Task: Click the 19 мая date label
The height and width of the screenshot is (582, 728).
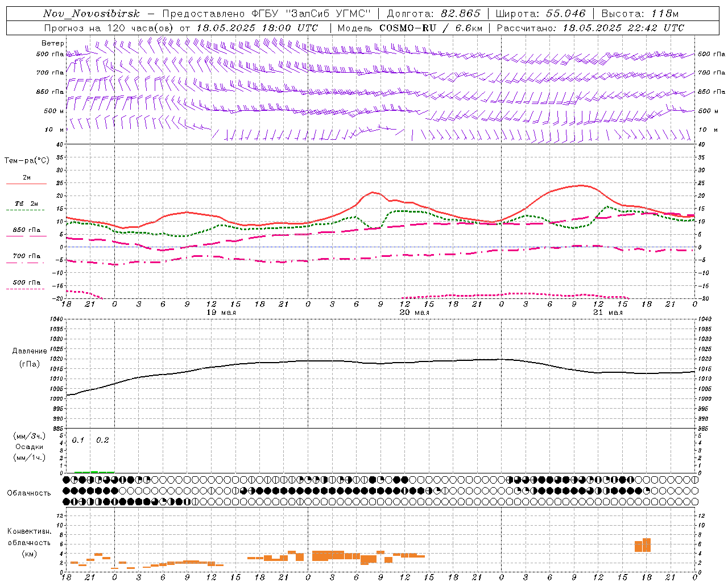Action: pyautogui.click(x=221, y=313)
